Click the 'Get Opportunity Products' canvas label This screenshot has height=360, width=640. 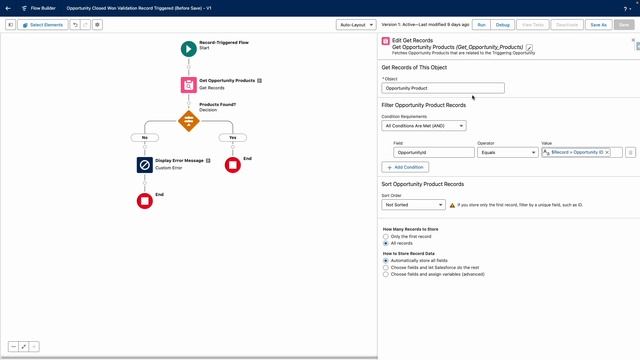pyautogui.click(x=227, y=80)
